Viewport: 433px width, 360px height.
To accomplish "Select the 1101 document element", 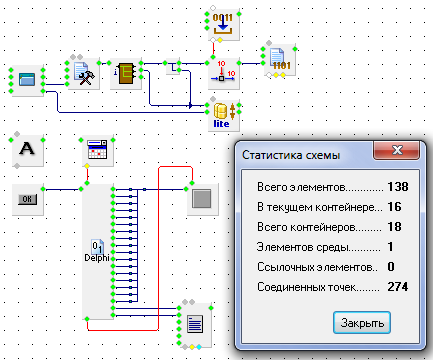I will point(279,60).
